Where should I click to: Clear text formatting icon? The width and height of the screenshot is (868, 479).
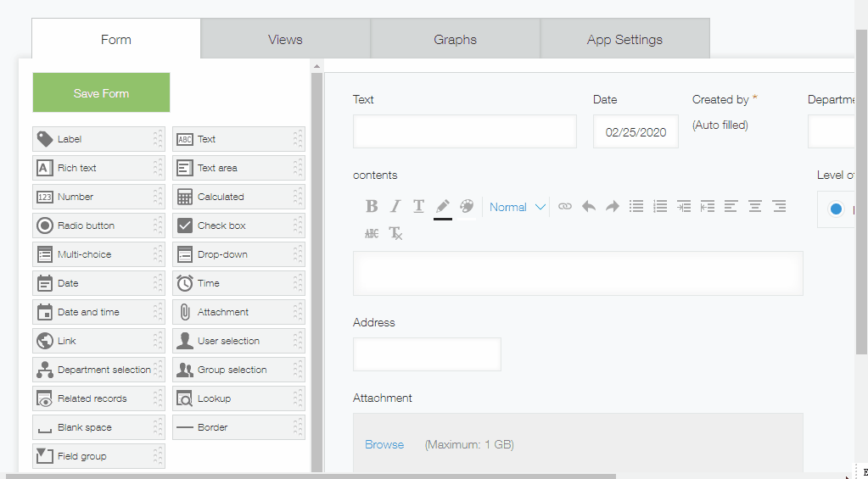pos(395,233)
